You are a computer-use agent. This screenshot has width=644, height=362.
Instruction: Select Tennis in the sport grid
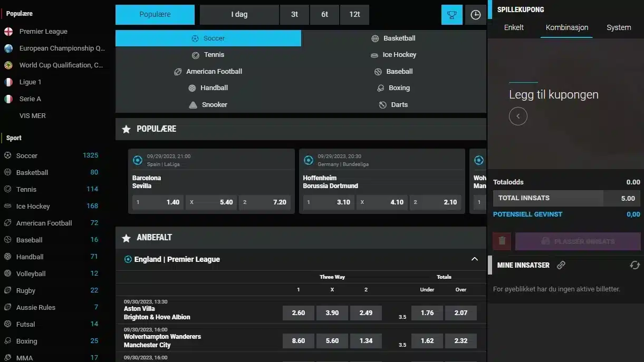coord(208,54)
